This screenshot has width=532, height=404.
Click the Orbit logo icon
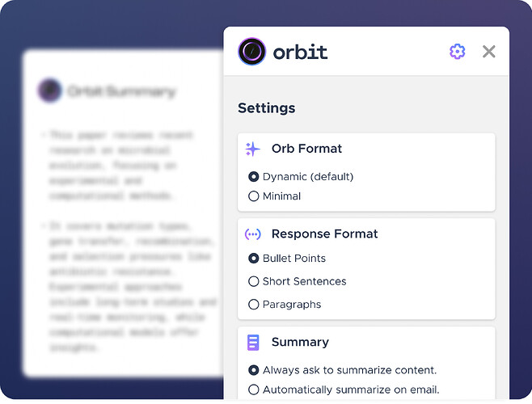(x=251, y=52)
